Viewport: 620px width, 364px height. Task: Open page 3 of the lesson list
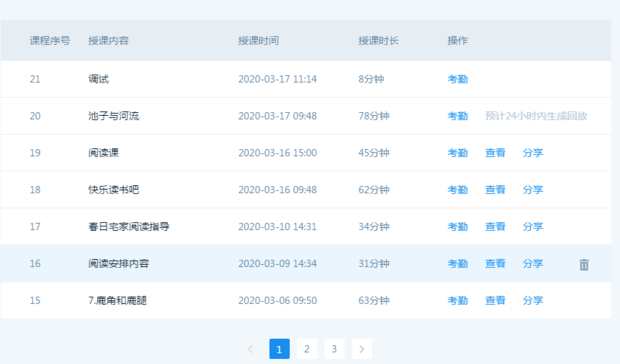334,349
